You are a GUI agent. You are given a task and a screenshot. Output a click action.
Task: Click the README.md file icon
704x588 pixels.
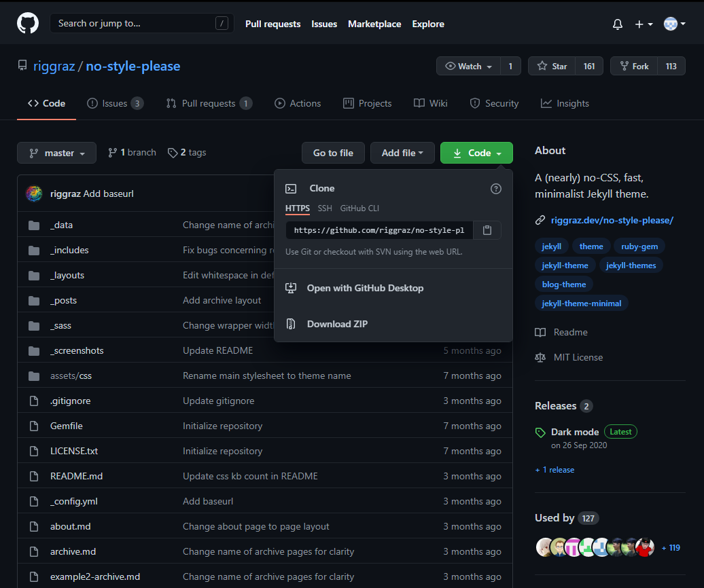tap(34, 477)
